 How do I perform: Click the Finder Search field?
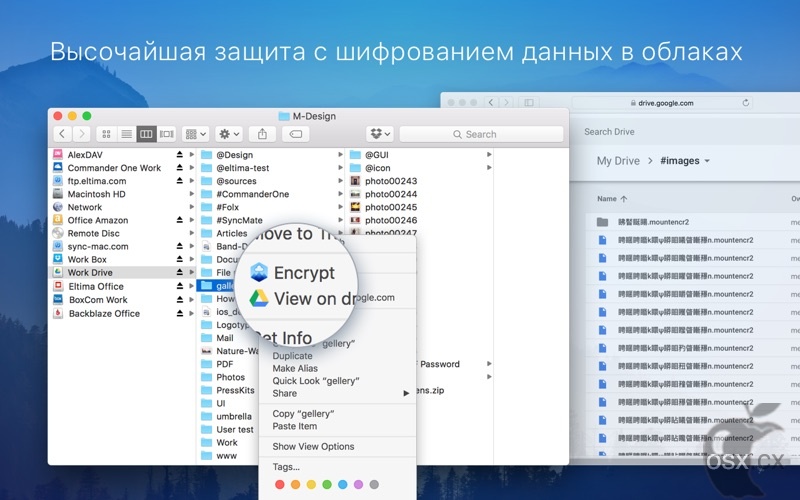pyautogui.click(x=481, y=134)
